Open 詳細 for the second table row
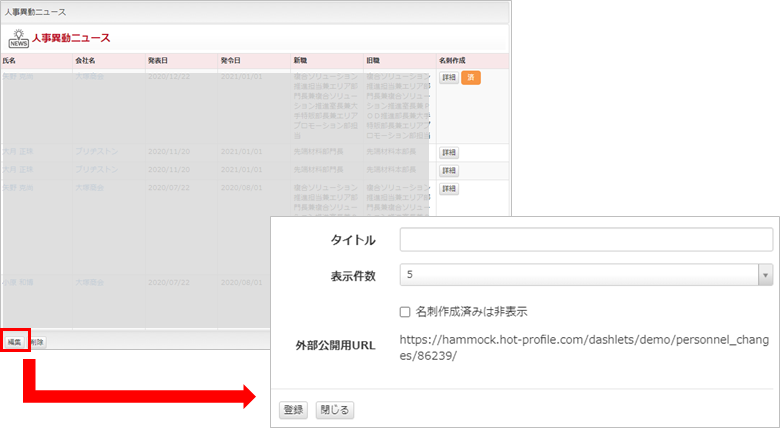 tap(449, 153)
